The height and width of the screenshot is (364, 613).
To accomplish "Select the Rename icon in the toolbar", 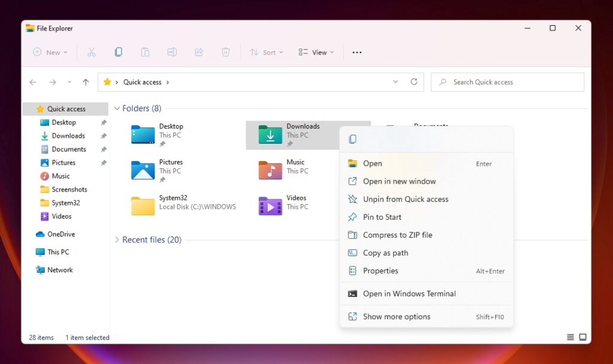I will click(172, 52).
